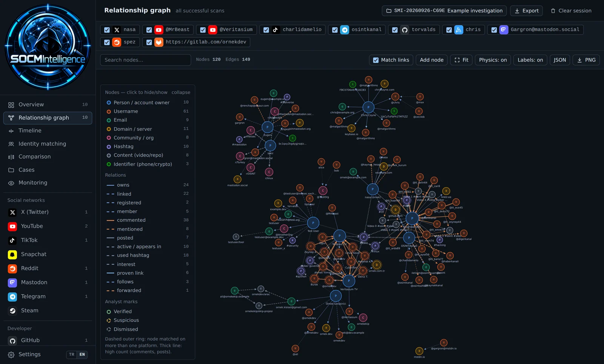This screenshot has width=604, height=364.
Task: Hide Identifier (phone/crypto) nodes
Action: click(x=148, y=164)
